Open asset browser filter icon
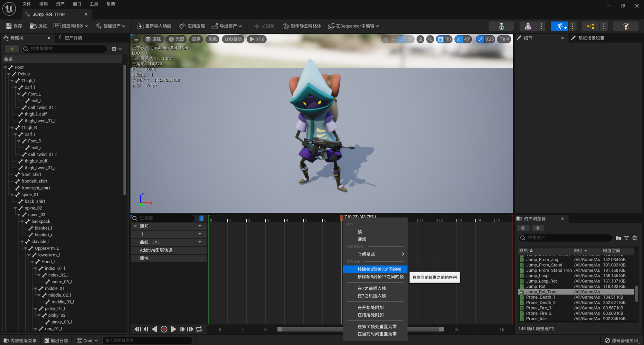Screen dimensions: 644x345 [626, 238]
